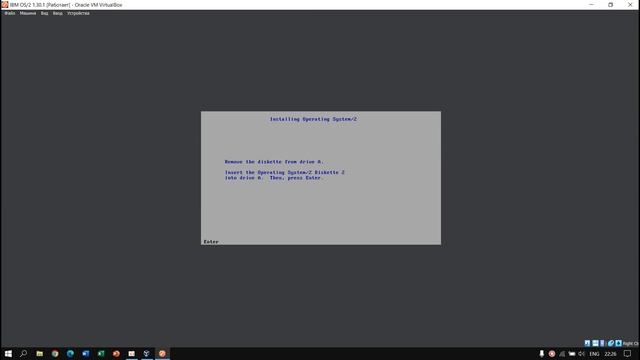Click 'into drive A. Then, press Enter' line
Image resolution: width=640 pixels, height=360 pixels.
(274, 178)
